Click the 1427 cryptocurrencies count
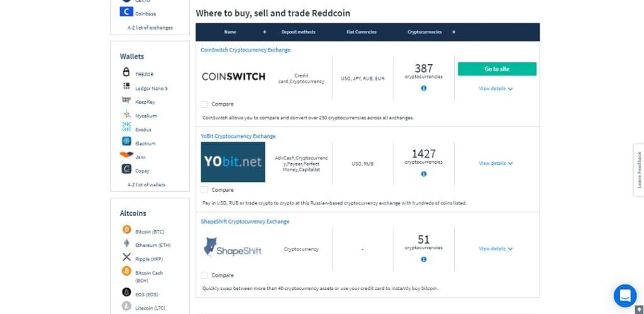This screenshot has height=314, width=644. pyautogui.click(x=424, y=154)
